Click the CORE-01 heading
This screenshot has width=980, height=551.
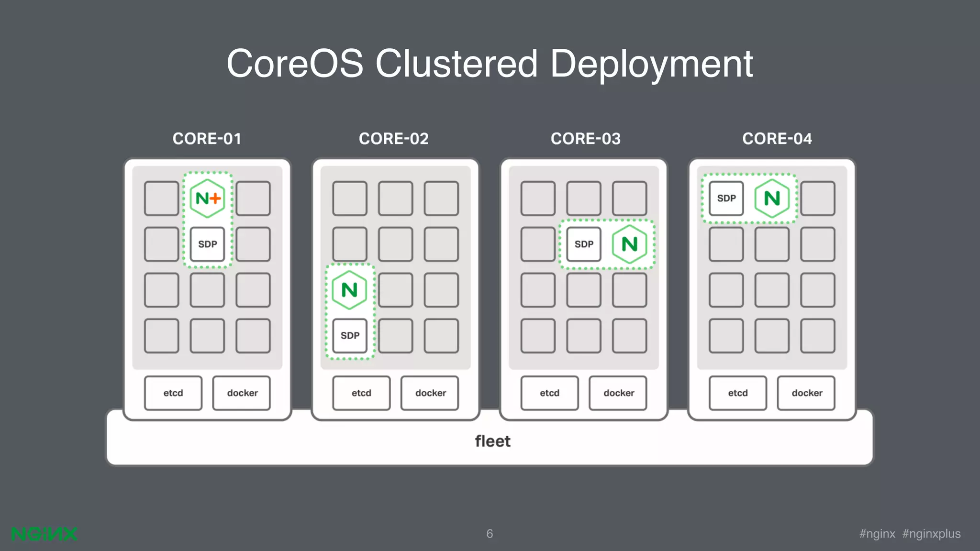(207, 139)
